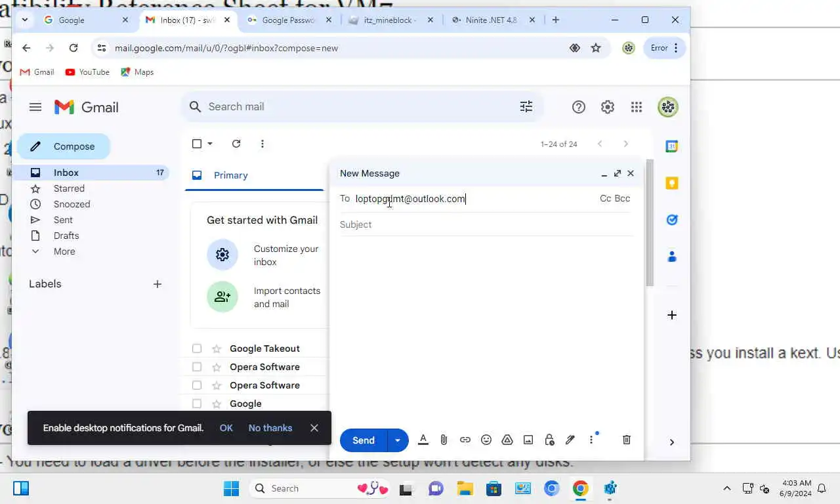Viewport: 840px width, 504px height.
Task: Open more compose options menu
Action: [591, 440]
